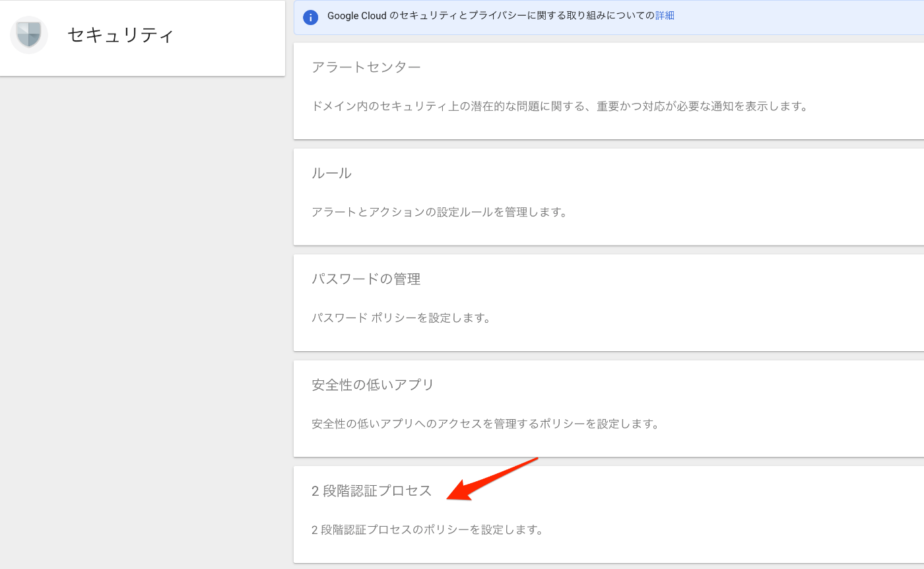
Task: Click the Google Cloud security banner text
Action: (491, 16)
